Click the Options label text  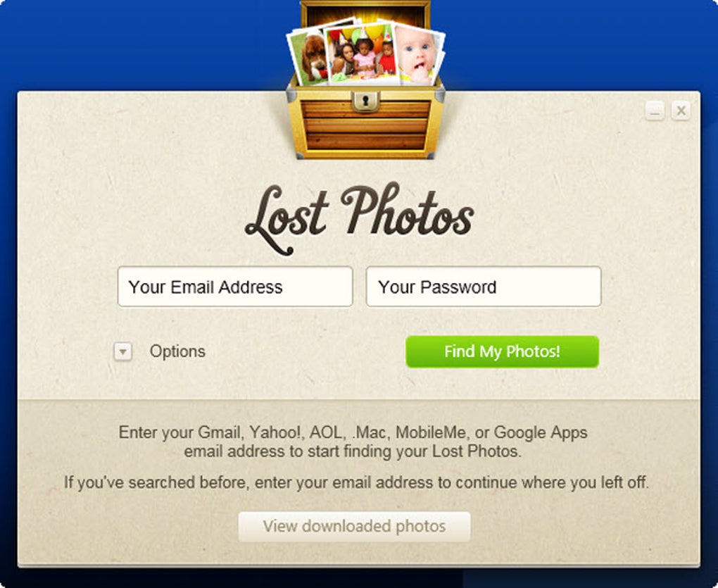177,351
